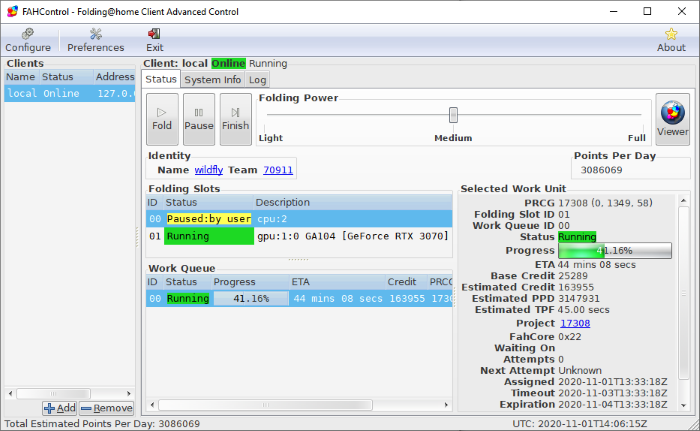Open project 17308 link
700x431 pixels.
pos(575,323)
